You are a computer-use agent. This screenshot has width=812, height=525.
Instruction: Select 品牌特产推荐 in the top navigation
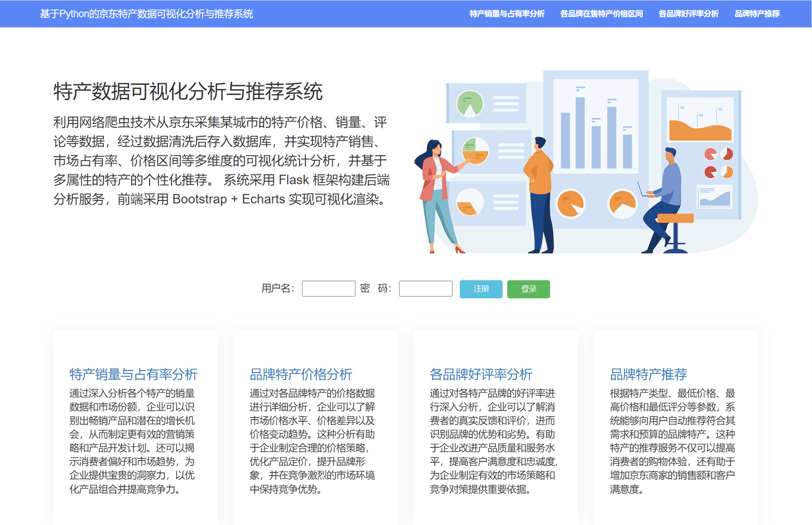click(757, 14)
